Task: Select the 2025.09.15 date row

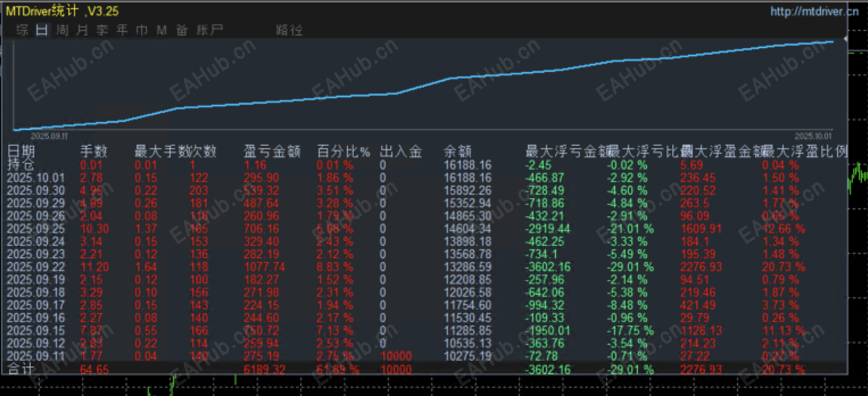Action: (x=35, y=331)
